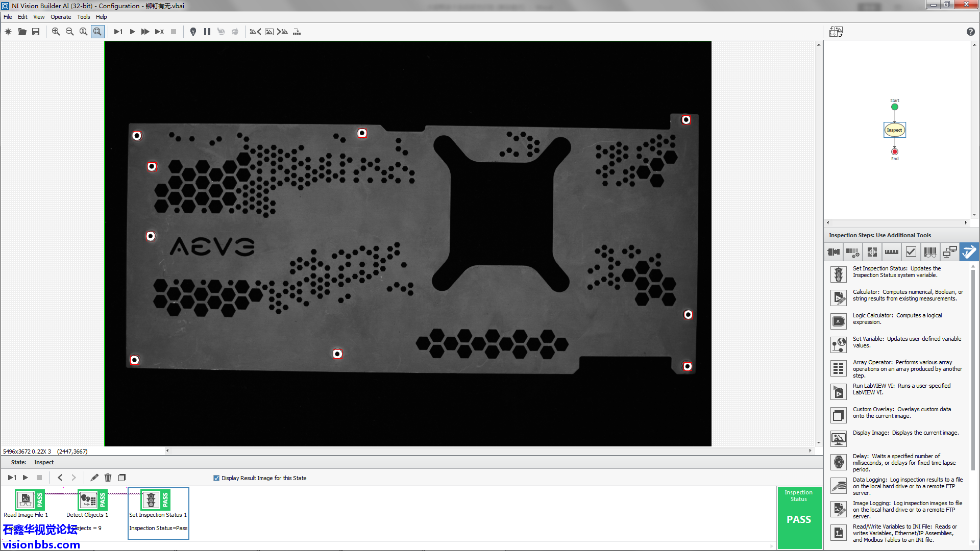
Task: Select the Check for Presence tab
Action: pyautogui.click(x=911, y=252)
